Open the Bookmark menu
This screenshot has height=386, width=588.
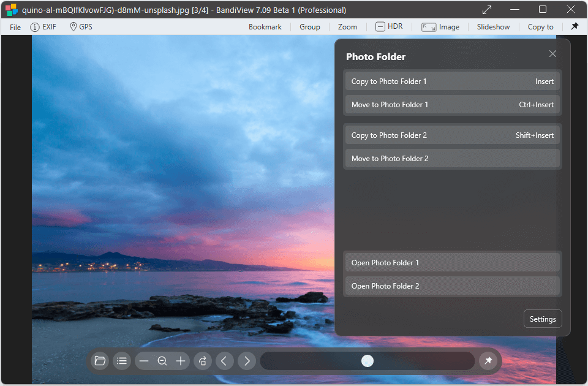click(x=265, y=27)
